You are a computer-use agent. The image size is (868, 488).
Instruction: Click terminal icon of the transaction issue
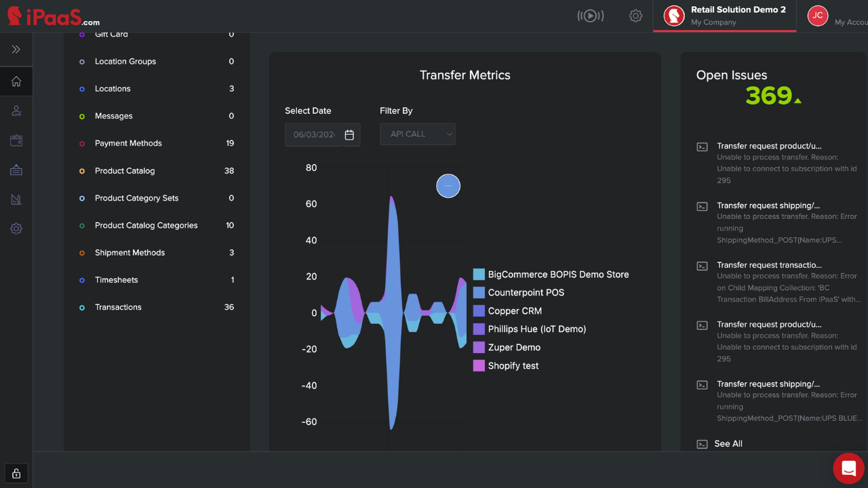click(703, 266)
